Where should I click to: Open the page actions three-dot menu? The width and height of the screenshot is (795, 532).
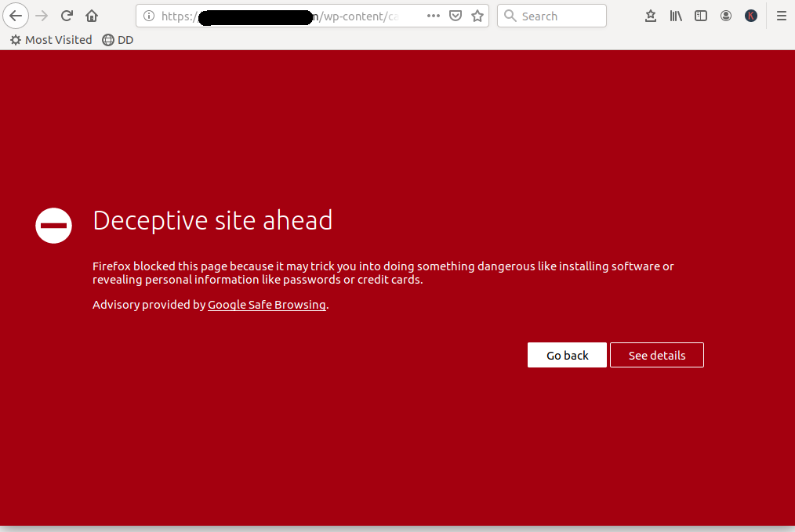click(x=434, y=16)
